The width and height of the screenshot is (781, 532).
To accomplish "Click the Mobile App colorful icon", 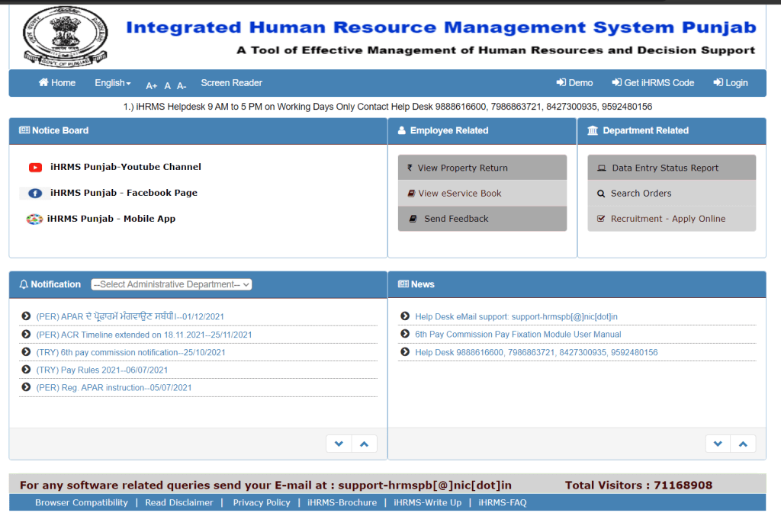I will pyautogui.click(x=34, y=219).
